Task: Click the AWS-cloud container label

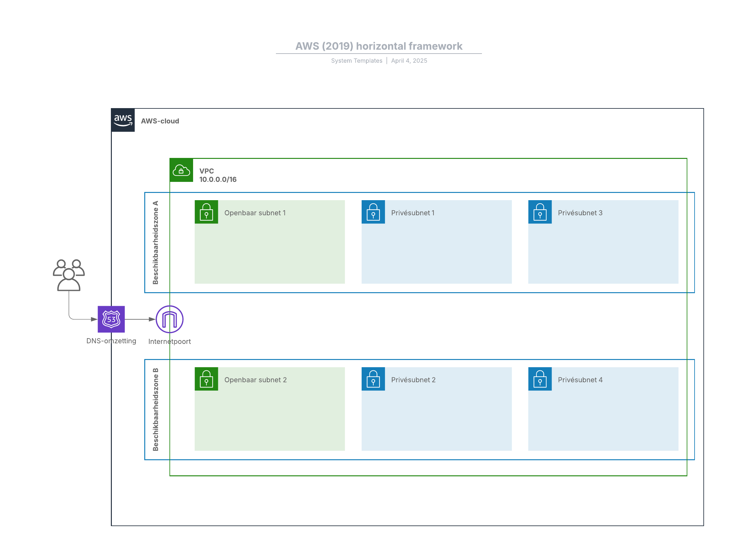Action: click(160, 121)
